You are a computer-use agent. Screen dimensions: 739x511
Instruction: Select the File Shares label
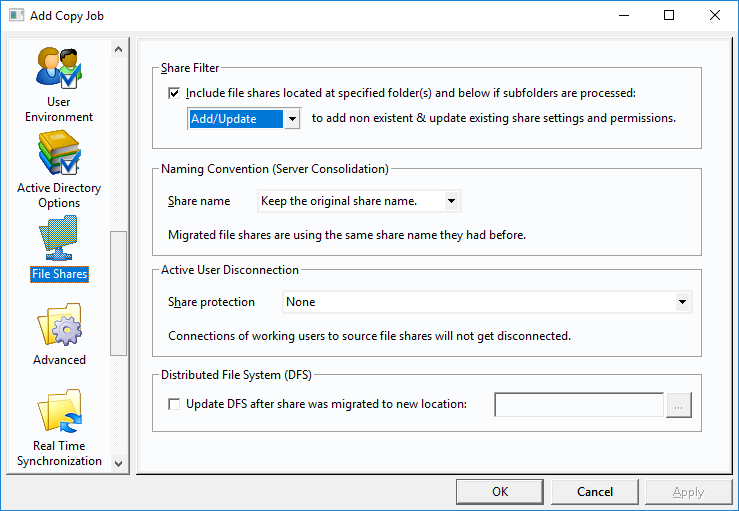click(x=59, y=274)
